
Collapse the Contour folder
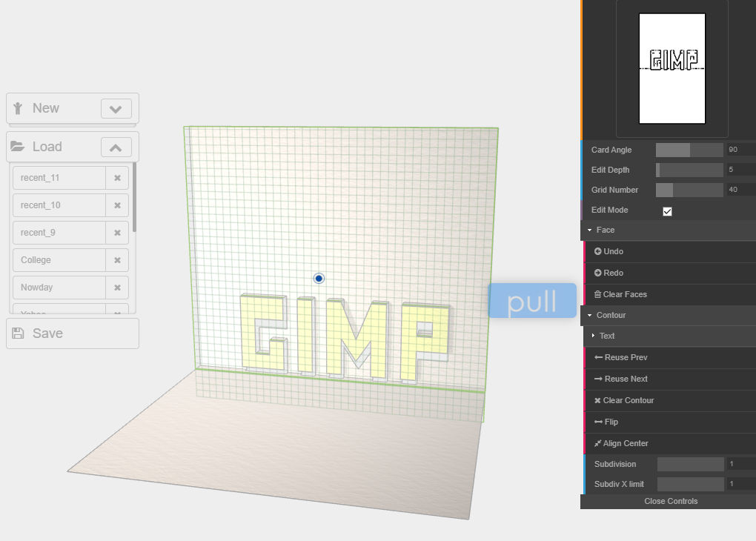coord(669,316)
